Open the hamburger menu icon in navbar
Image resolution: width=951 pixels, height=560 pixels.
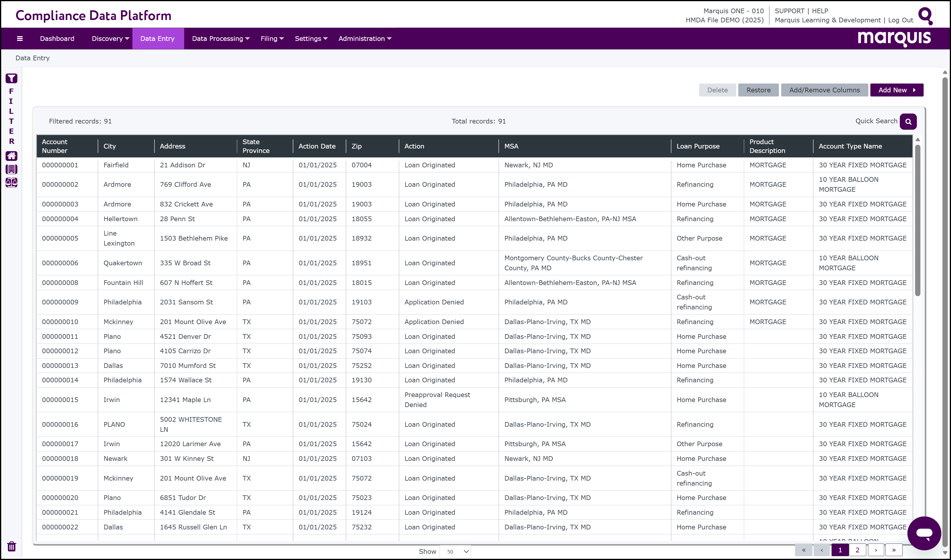(x=20, y=39)
